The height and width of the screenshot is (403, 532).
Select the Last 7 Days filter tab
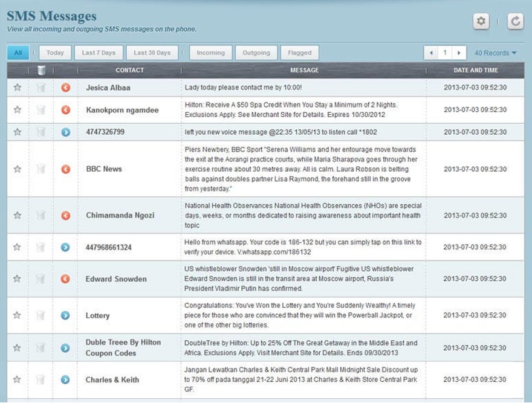[x=99, y=53]
